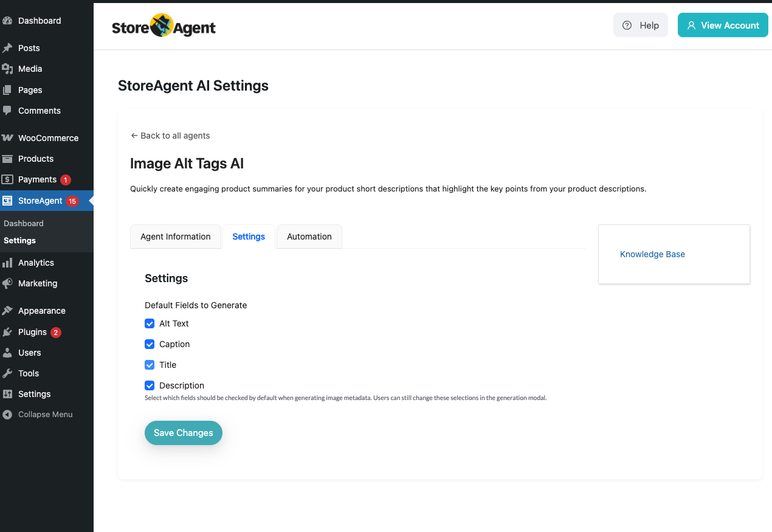772x532 pixels.
Task: Switch to the Agent Information tab
Action: coord(176,237)
